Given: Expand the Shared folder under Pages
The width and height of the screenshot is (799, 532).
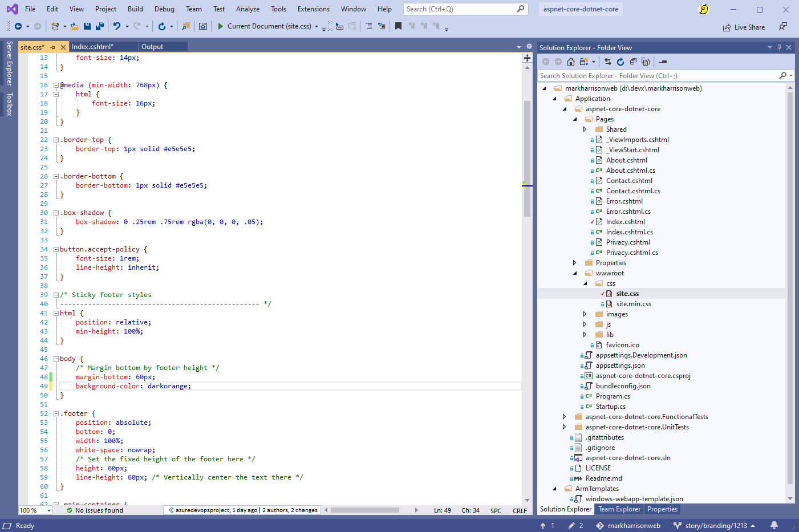Looking at the screenshot, I should tap(585, 129).
